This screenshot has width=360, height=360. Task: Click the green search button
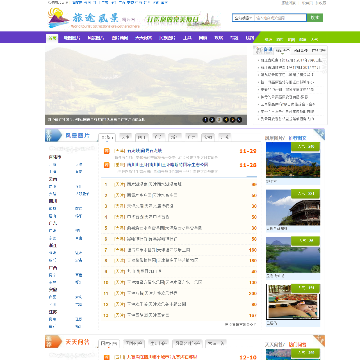pos(315,18)
